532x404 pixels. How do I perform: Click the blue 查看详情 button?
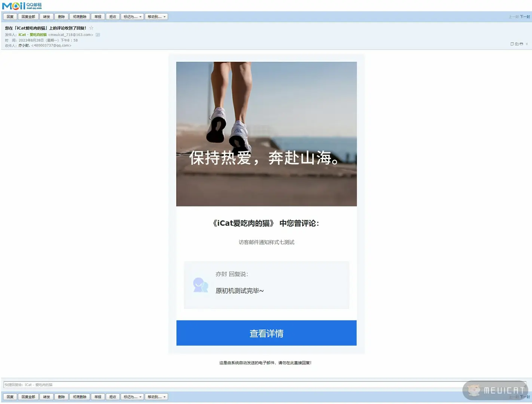click(266, 333)
